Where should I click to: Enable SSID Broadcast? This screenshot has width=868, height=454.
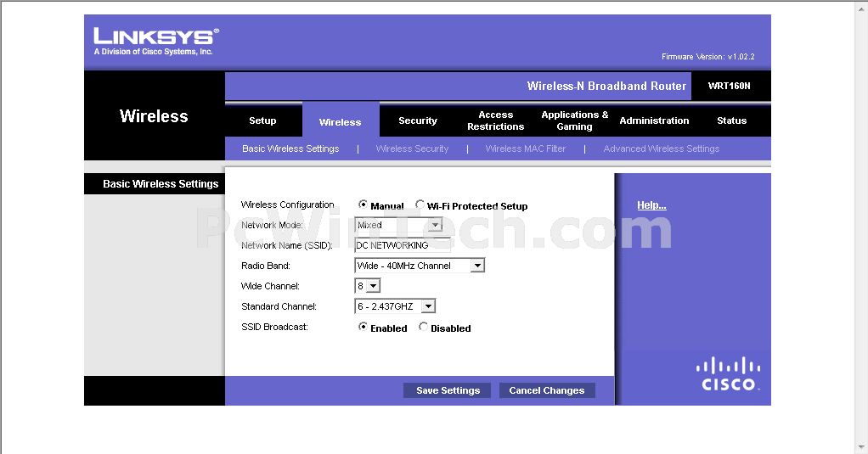coord(363,327)
